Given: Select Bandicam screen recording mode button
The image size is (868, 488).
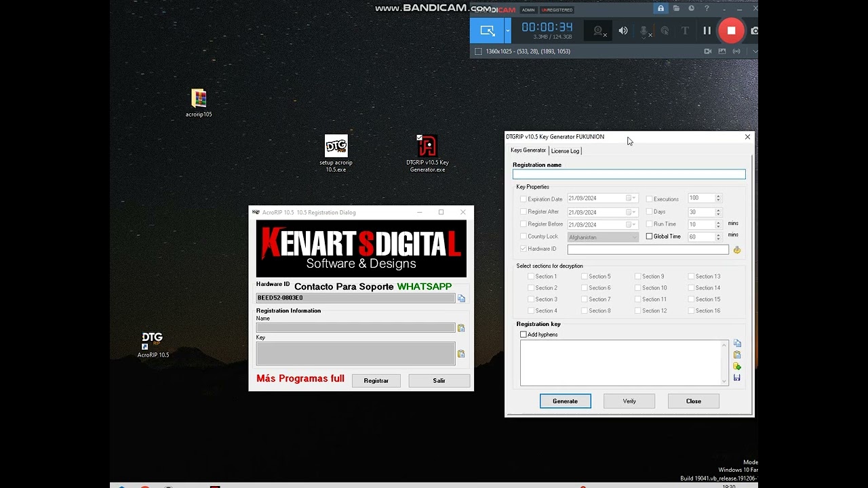Looking at the screenshot, I should 487,30.
